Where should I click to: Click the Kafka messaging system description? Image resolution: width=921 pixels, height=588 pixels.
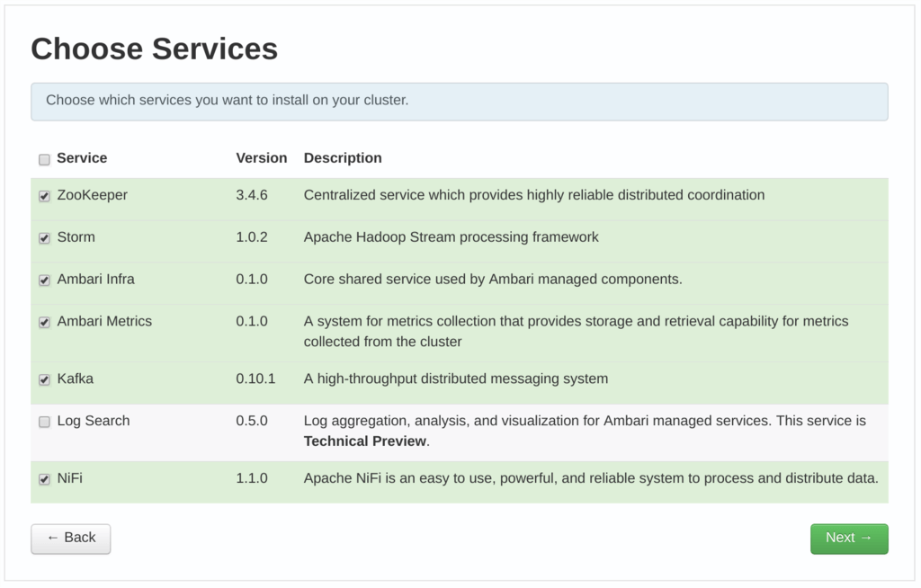[x=456, y=379]
